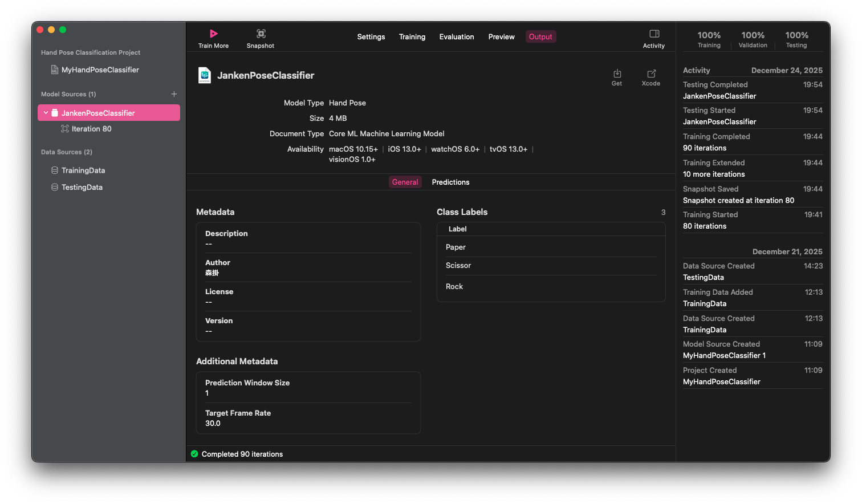Click Training Data Added activity entry
The width and height of the screenshot is (862, 504).
pyautogui.click(x=753, y=298)
